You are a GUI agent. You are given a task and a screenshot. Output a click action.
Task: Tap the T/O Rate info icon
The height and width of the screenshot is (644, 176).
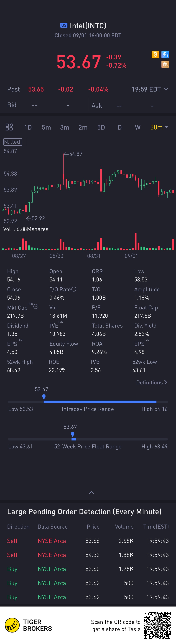[x=74, y=289]
